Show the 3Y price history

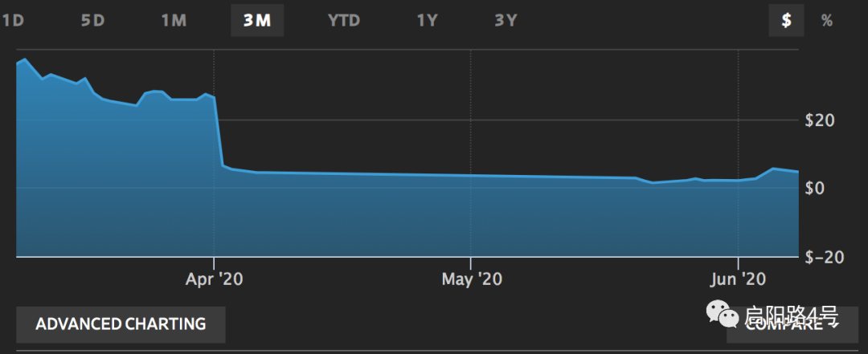[506, 21]
